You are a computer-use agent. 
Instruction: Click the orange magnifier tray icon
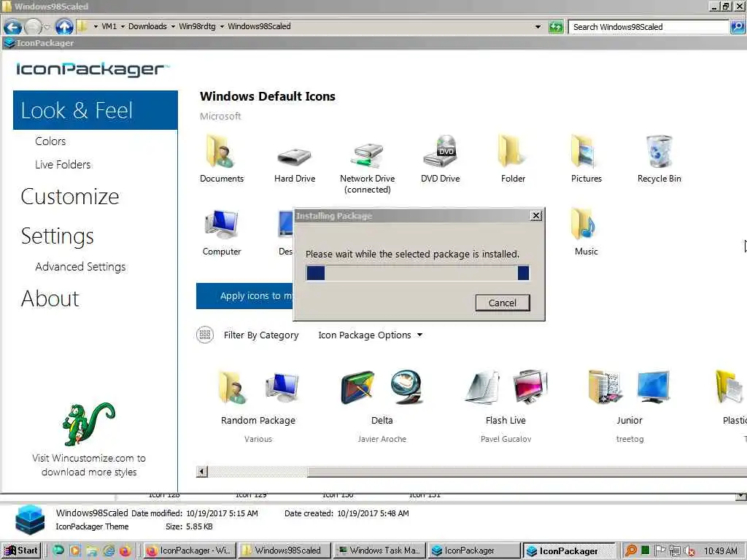[631, 551]
